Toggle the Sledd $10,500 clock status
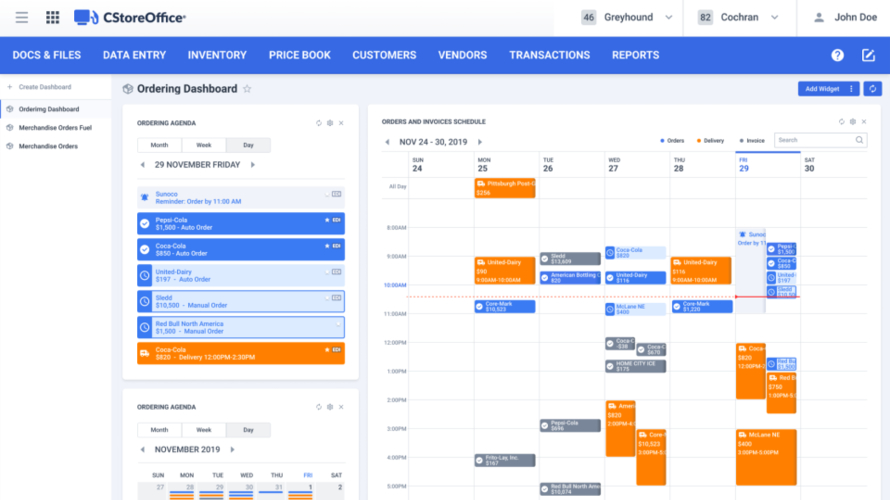The height and width of the screenshot is (500, 890). pos(145,301)
